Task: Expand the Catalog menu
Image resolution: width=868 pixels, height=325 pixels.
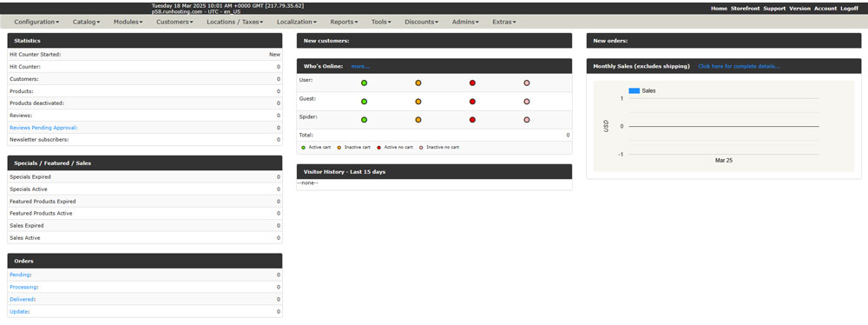Action: click(x=86, y=23)
